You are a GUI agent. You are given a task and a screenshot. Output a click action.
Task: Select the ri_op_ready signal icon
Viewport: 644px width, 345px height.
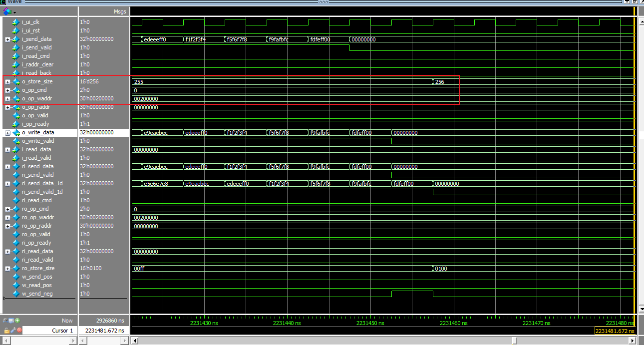pyautogui.click(x=15, y=243)
